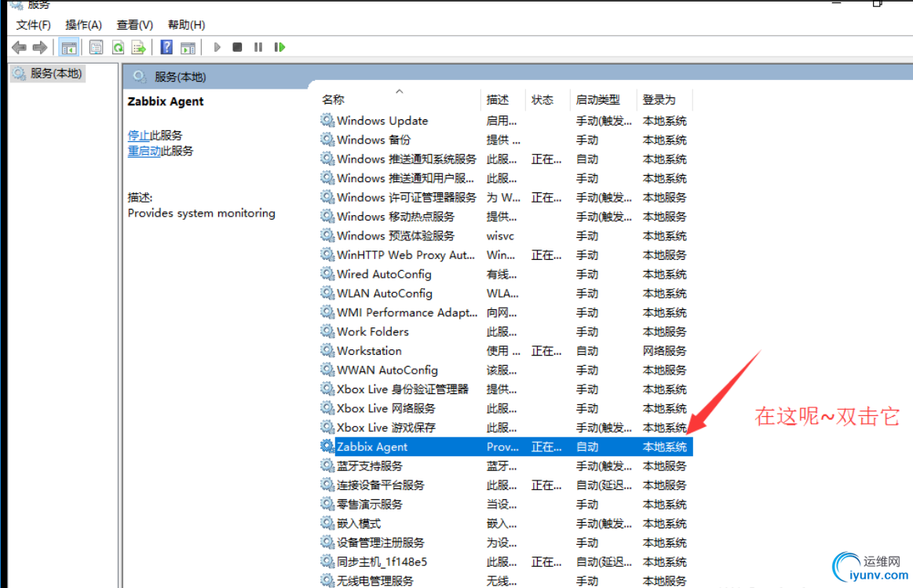
Task: Click gear icon beside Zabbix Agent
Action: pyautogui.click(x=327, y=446)
